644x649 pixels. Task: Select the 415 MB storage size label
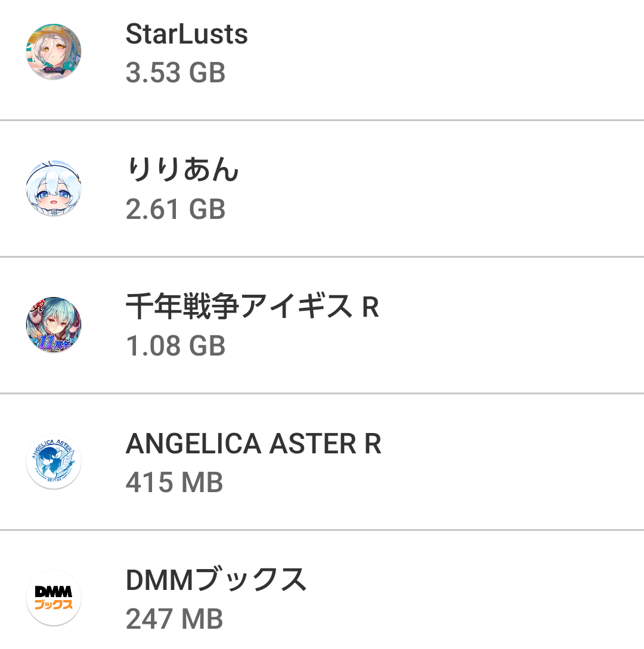tap(174, 482)
